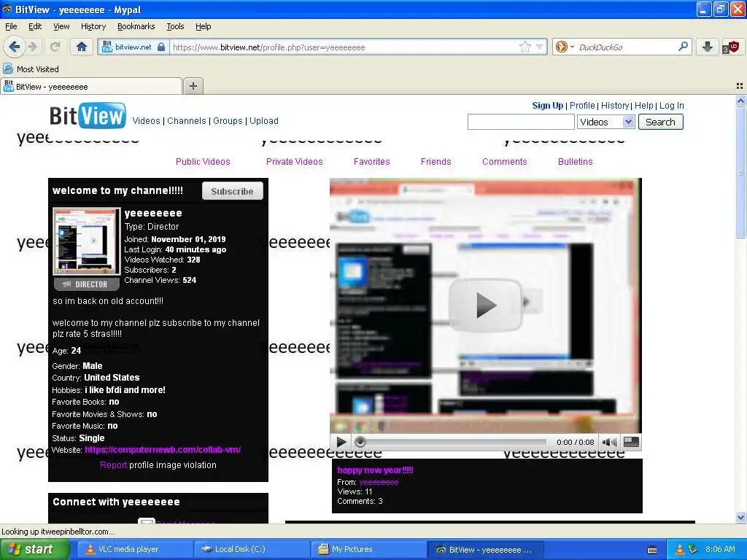
Task: Select the BitView - yeeeeeeee browser tab
Action: [91, 86]
